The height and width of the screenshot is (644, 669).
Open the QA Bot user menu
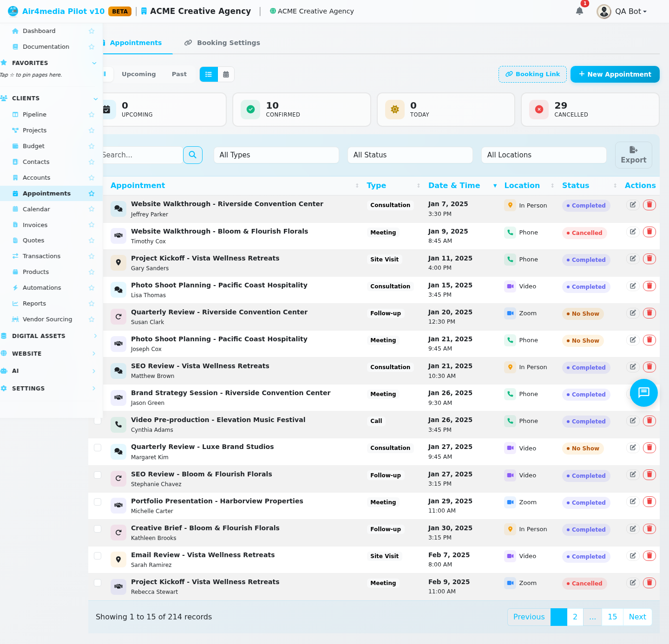pos(622,11)
